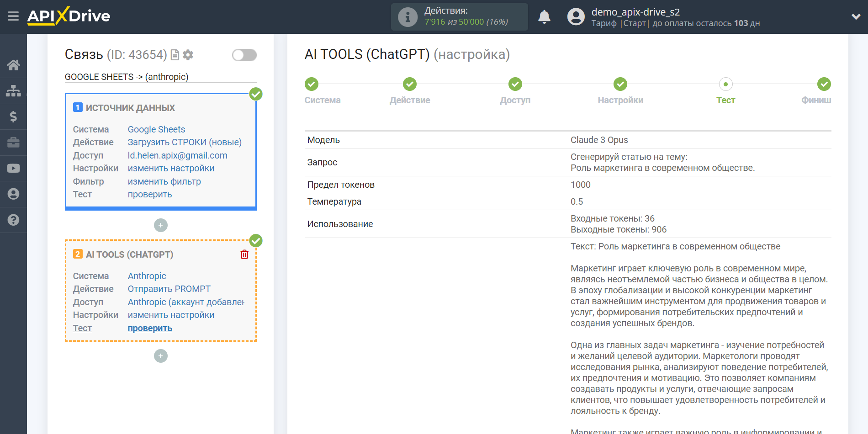868x434 pixels.
Task: Click 'изменить фильтр' link
Action: pyautogui.click(x=164, y=181)
